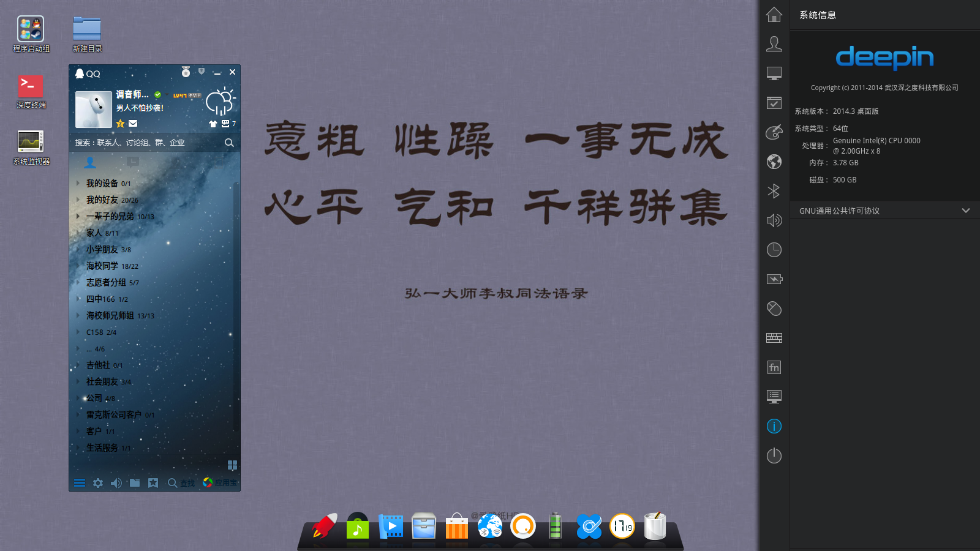Open the orange volume knob in dock
The height and width of the screenshot is (551, 980).
523,526
